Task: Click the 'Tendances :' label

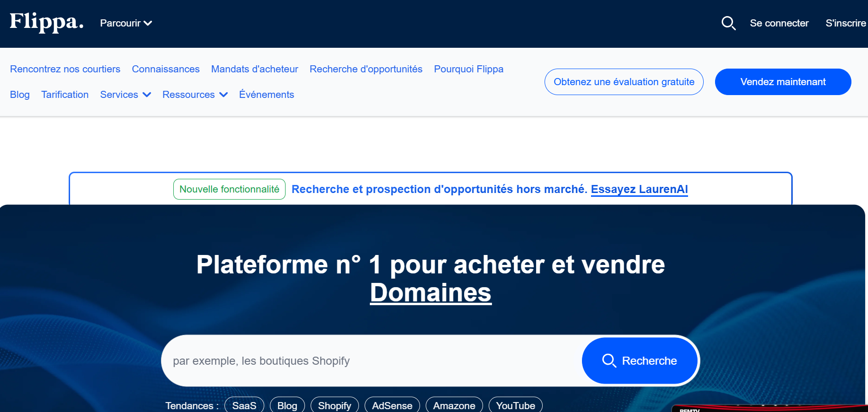Action: [192, 406]
